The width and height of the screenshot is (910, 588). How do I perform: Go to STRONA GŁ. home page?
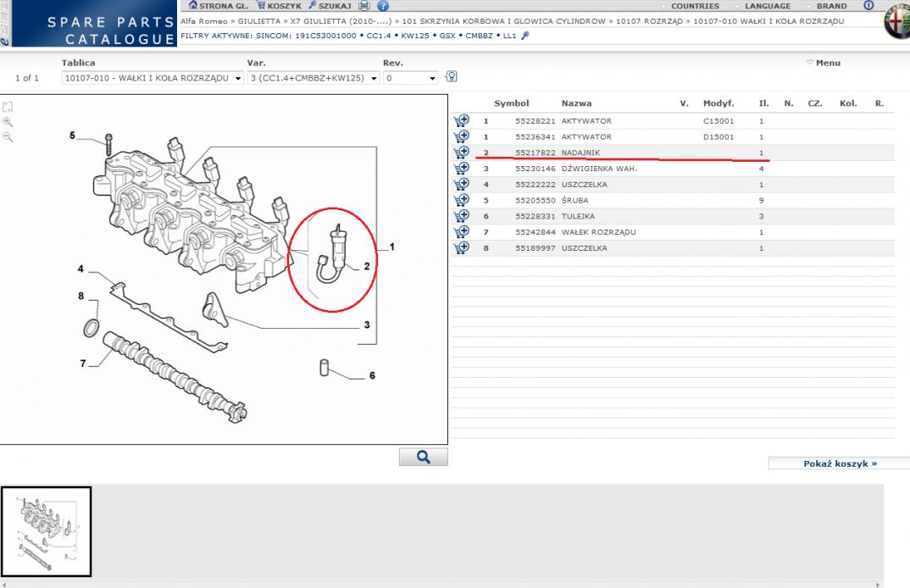click(x=219, y=6)
